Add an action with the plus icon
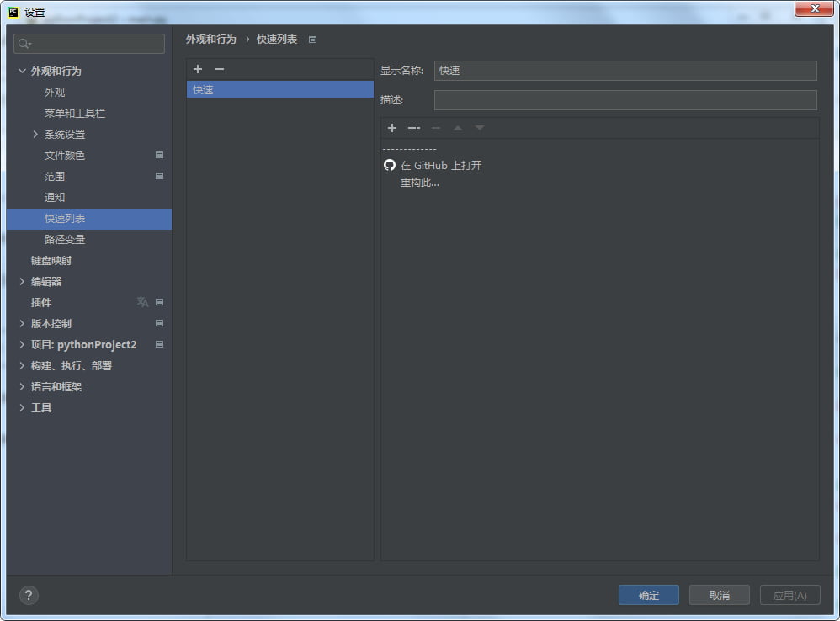The image size is (840, 621). [x=392, y=128]
